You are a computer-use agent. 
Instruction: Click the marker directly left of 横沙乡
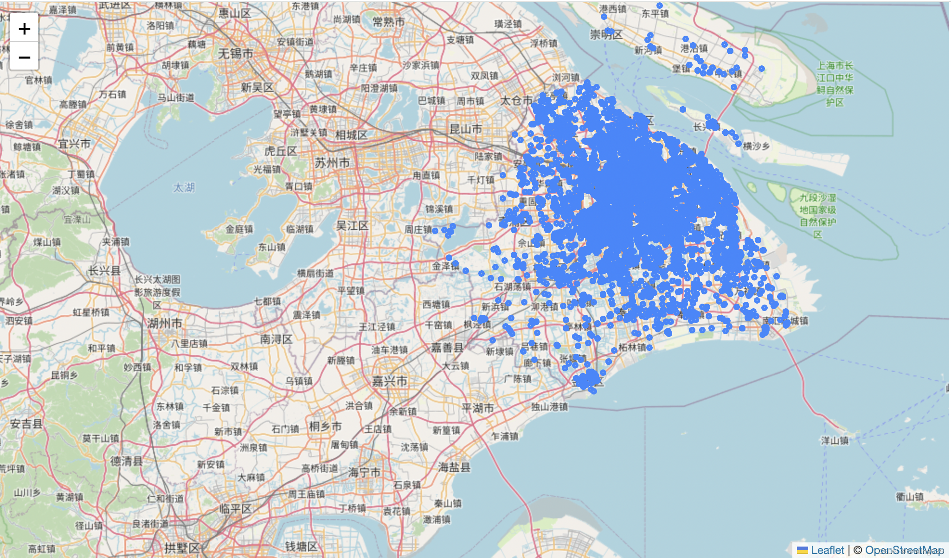[739, 144]
